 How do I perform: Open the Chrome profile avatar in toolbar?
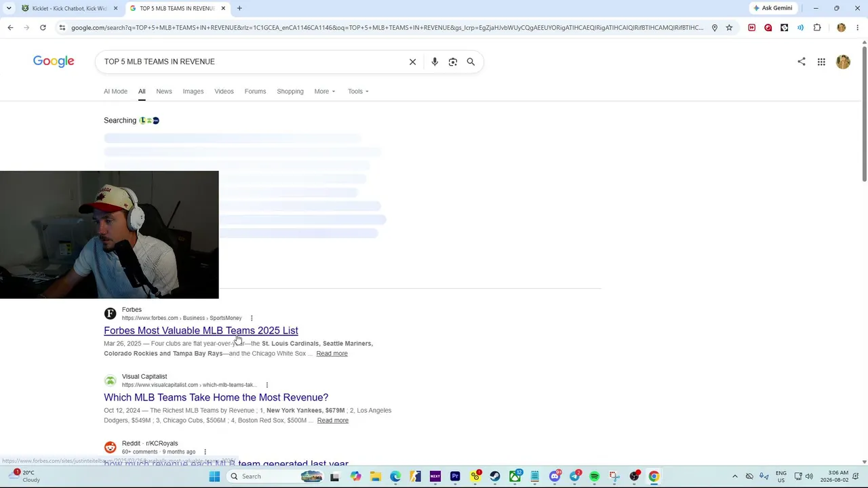pyautogui.click(x=842, y=28)
